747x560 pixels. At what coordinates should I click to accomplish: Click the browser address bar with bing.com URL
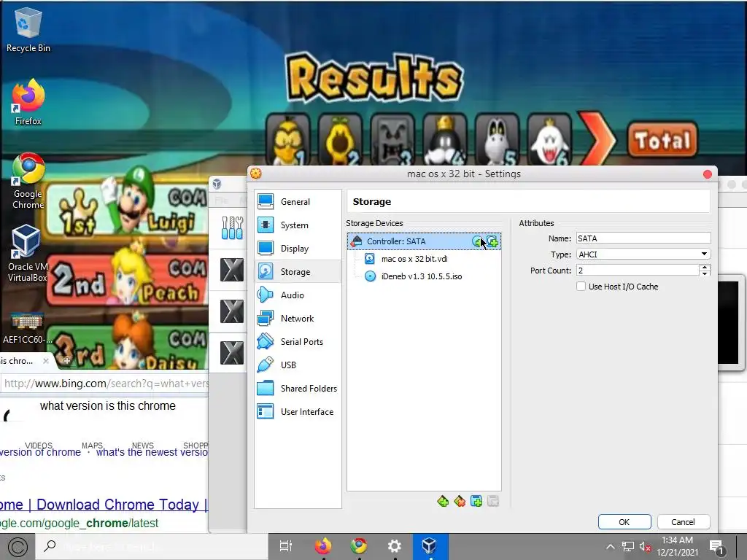105,384
